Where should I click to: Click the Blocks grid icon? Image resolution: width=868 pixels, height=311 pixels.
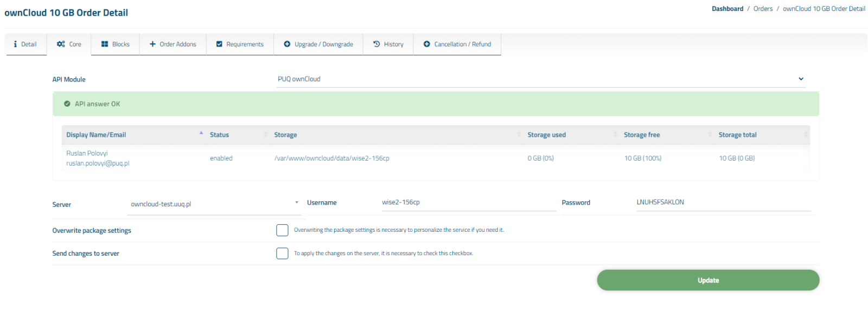(105, 45)
